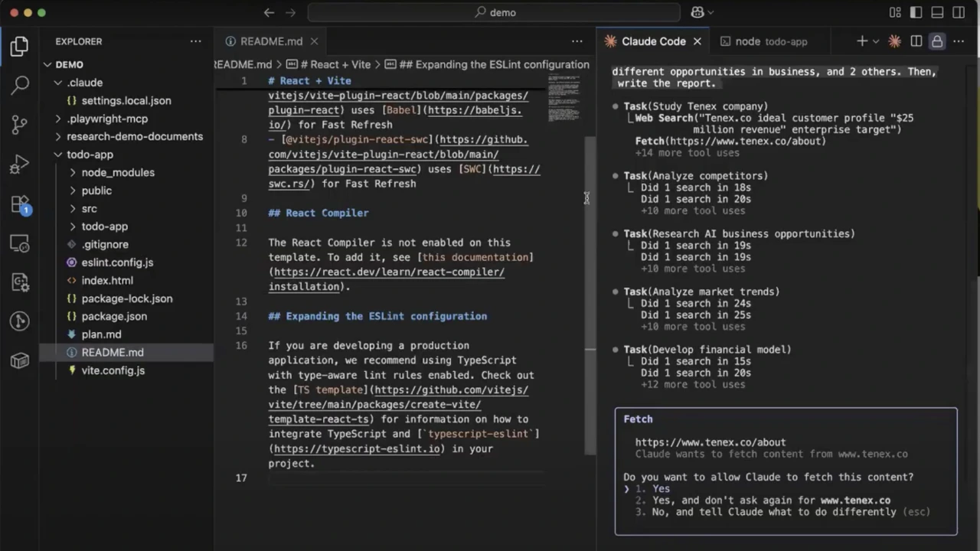
Task: Collapse the todo-app folder in Explorer
Action: point(90,155)
